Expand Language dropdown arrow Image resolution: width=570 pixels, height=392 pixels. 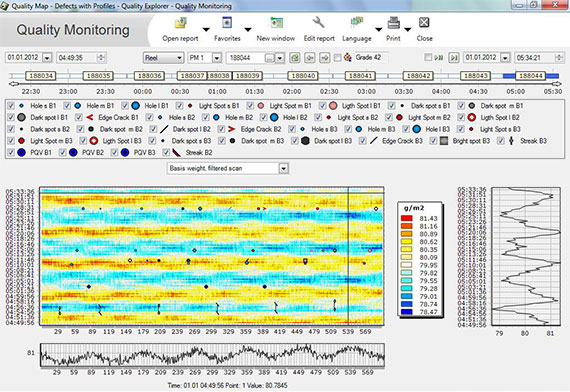[378, 29]
